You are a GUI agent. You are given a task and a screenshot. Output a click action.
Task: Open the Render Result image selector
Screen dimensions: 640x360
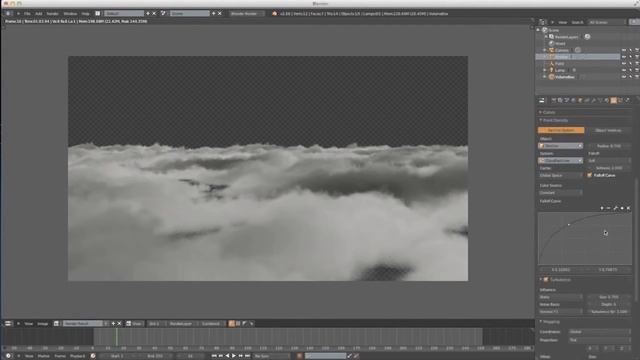click(x=83, y=324)
